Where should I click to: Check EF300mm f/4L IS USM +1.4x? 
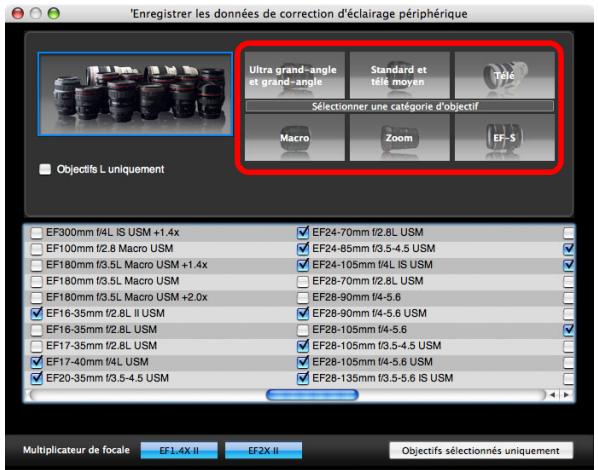click(37, 233)
